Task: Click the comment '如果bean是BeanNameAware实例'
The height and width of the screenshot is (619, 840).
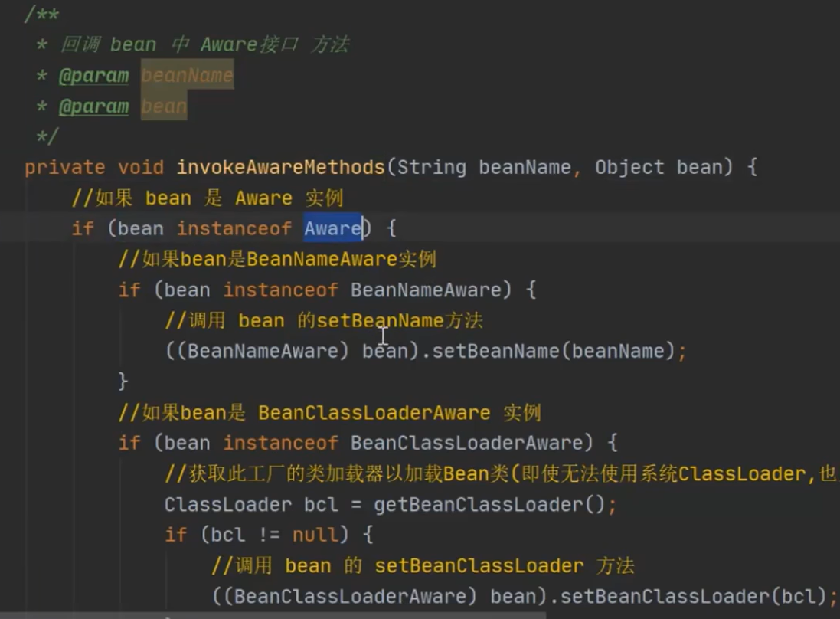Action: [277, 260]
